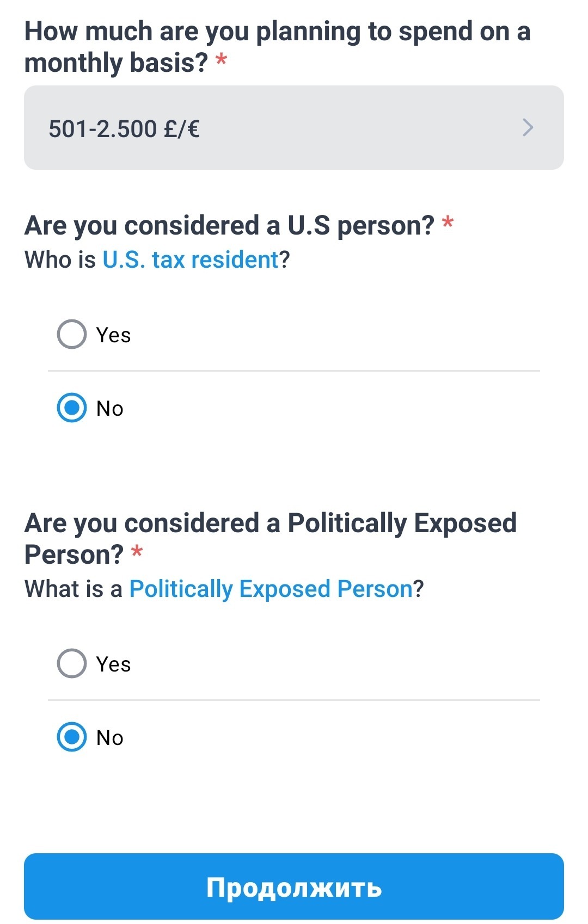The height and width of the screenshot is (924, 588).
Task: Click the Yes label under Politically Exposed Person
Action: pyautogui.click(x=113, y=664)
